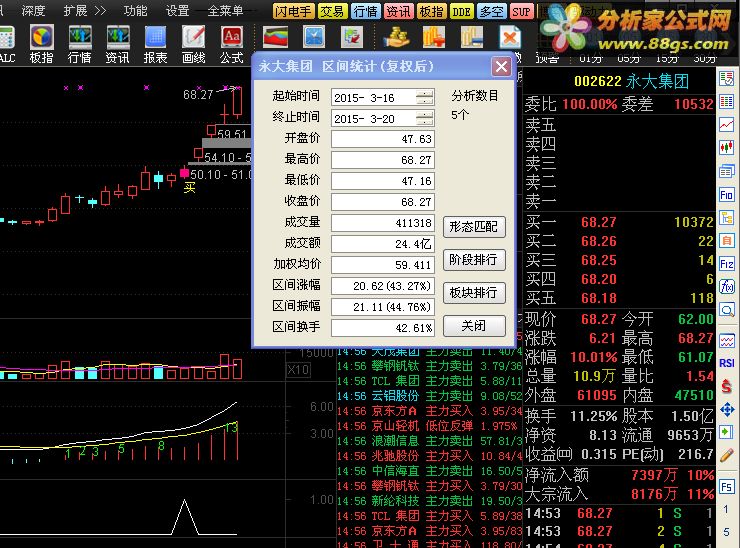740x548 pixels.
Task: Open the 行情 market quotes toolbar icon
Action: point(80,37)
